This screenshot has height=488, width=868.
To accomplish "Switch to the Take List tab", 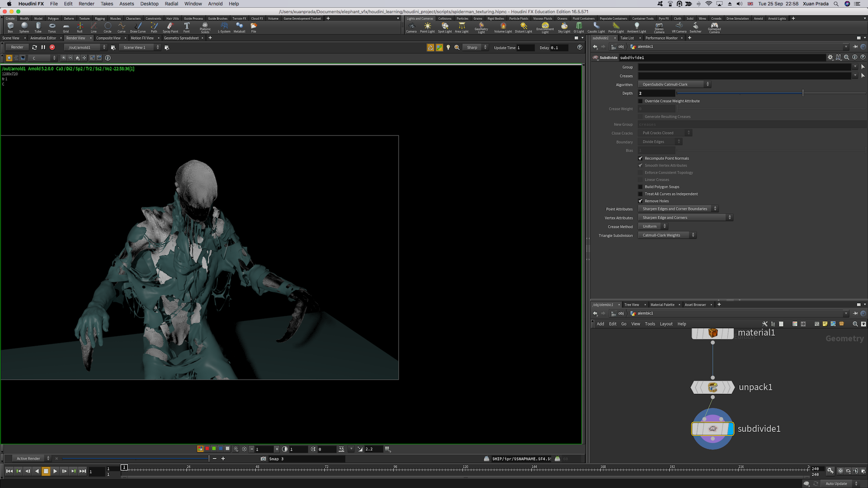I will (x=627, y=38).
